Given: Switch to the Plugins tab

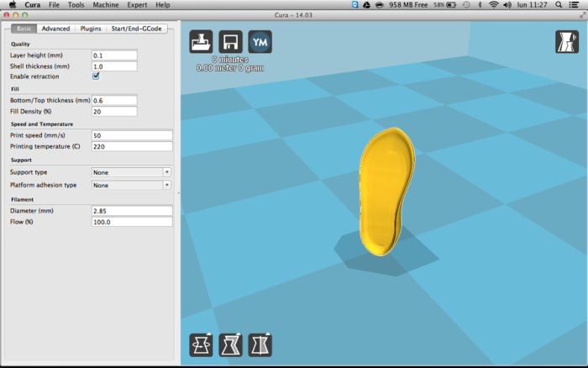Looking at the screenshot, I should (x=90, y=29).
